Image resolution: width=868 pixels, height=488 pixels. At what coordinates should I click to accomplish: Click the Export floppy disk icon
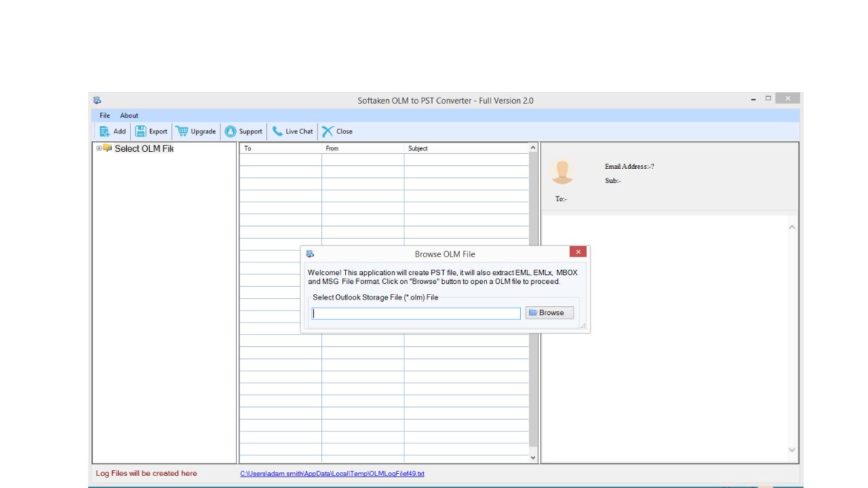tap(140, 131)
